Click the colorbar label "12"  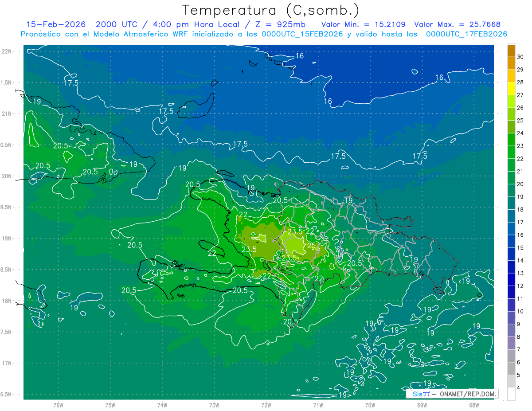[x=520, y=286]
